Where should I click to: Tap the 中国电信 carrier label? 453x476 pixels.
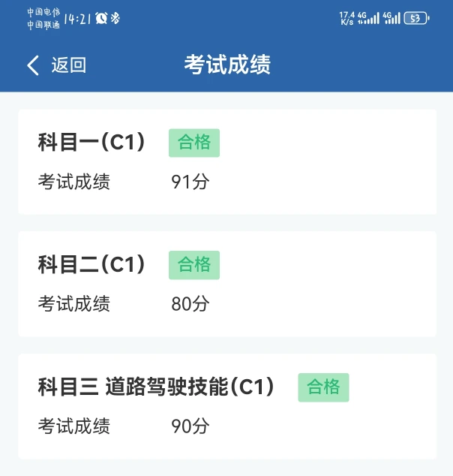click(43, 13)
